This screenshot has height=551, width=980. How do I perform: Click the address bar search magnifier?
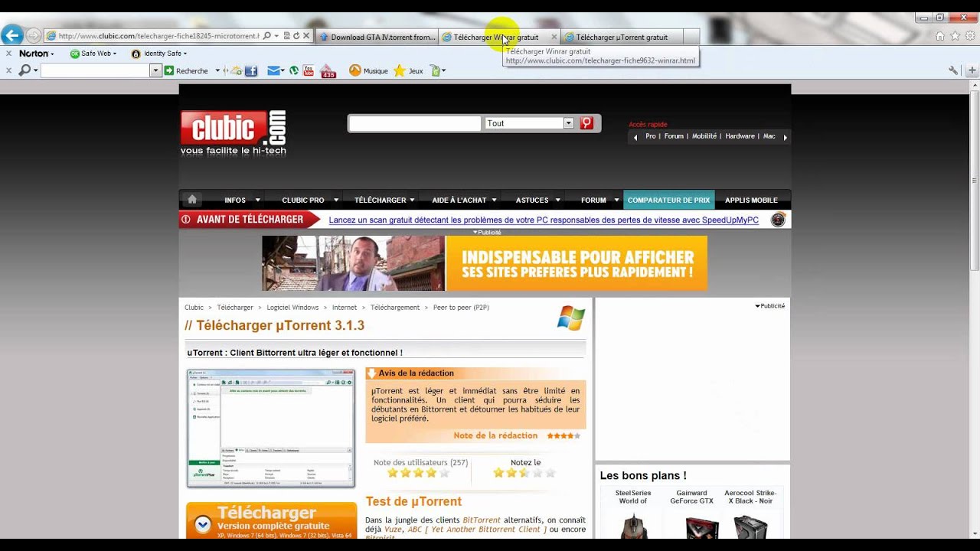click(267, 36)
